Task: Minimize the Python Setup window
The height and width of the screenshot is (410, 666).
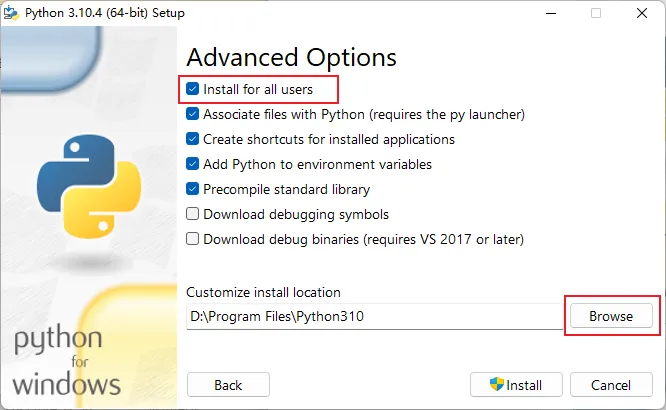Action: pos(551,13)
